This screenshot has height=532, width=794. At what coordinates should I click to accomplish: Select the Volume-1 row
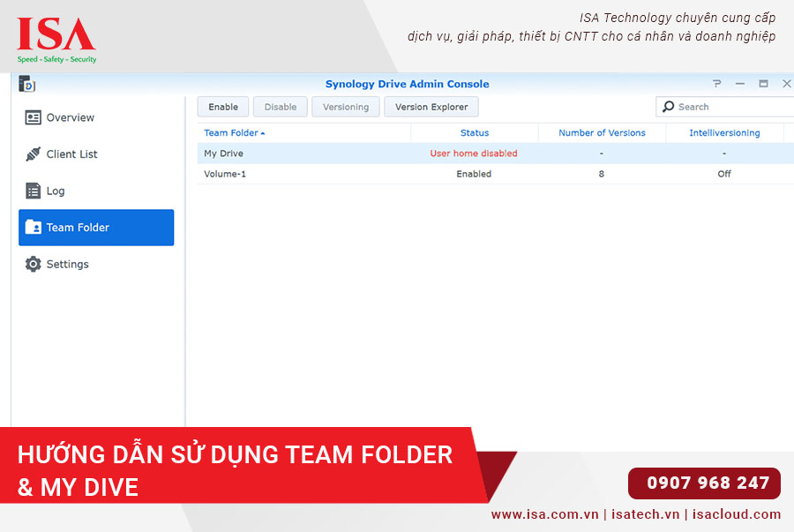pyautogui.click(x=495, y=174)
